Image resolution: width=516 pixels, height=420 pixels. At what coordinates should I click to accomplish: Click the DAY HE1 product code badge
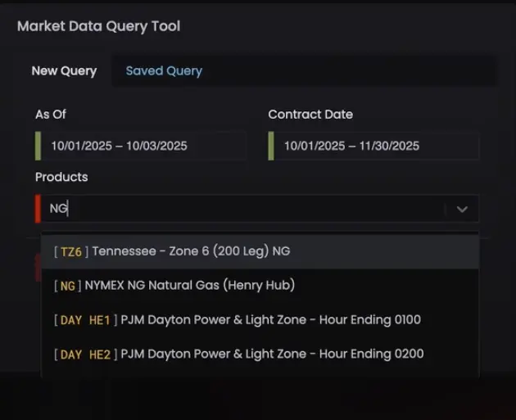tap(85, 319)
